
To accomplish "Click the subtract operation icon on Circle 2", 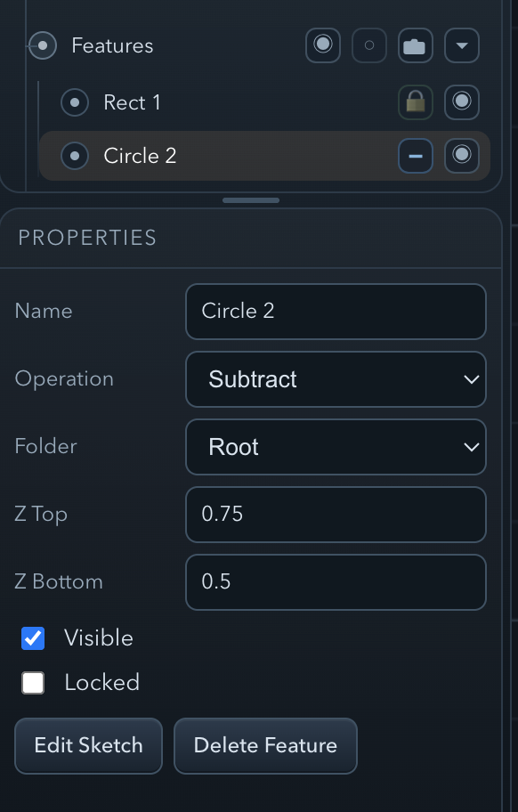I will pyautogui.click(x=415, y=155).
